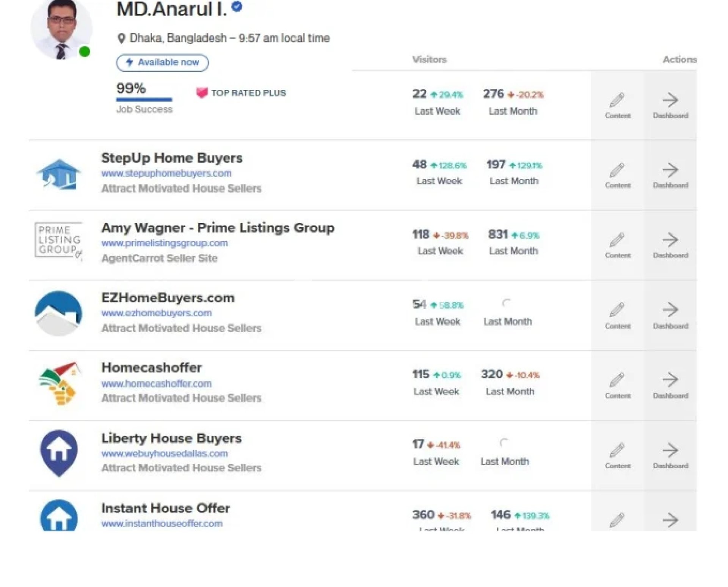728x587 pixels.
Task: Click the Top Rated Plus badge icon
Action: click(x=202, y=93)
